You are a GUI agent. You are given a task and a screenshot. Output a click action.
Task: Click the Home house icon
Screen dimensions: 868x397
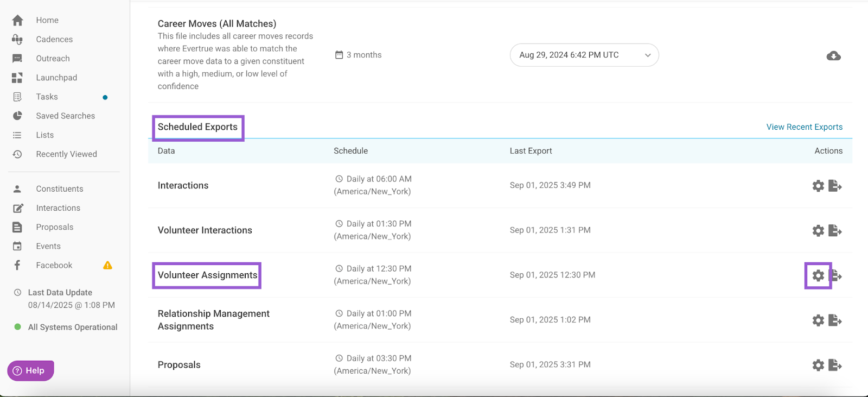tap(17, 20)
